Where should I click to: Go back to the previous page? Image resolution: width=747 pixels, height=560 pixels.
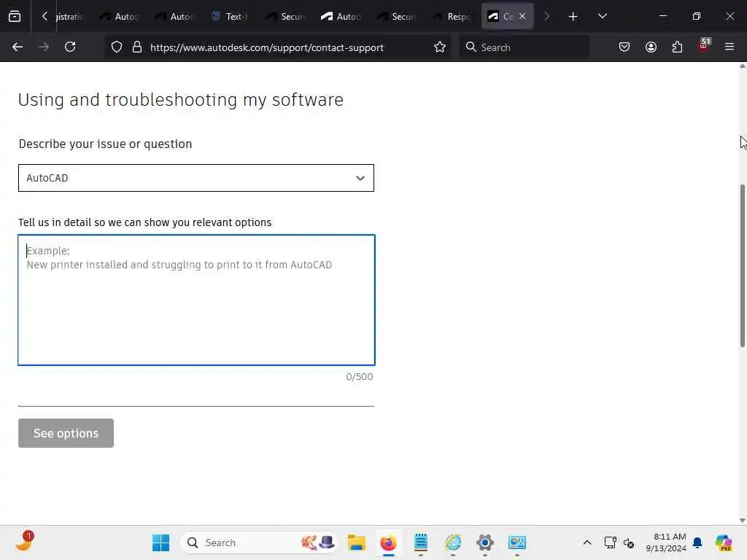click(x=18, y=47)
